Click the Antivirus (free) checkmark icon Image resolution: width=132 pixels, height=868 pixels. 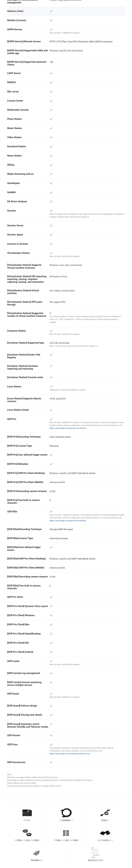(x=51, y=11)
